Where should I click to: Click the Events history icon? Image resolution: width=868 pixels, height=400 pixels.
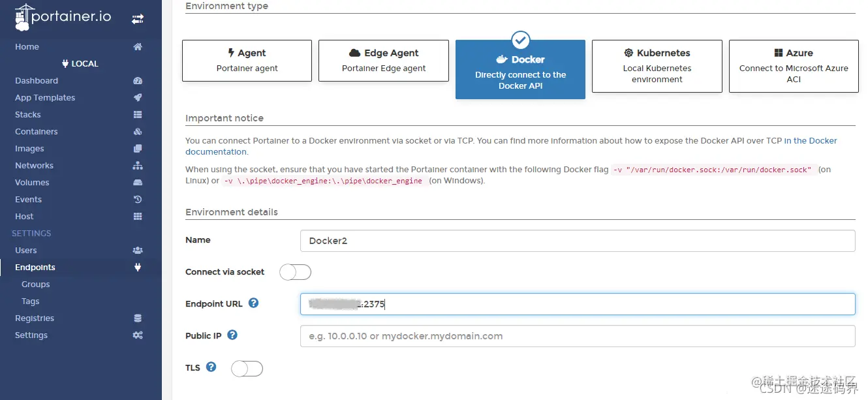[137, 200]
